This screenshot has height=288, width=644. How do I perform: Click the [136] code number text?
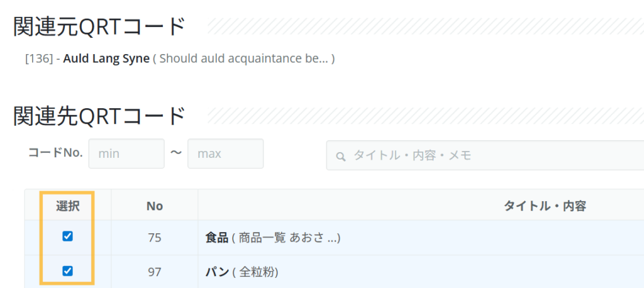39,58
